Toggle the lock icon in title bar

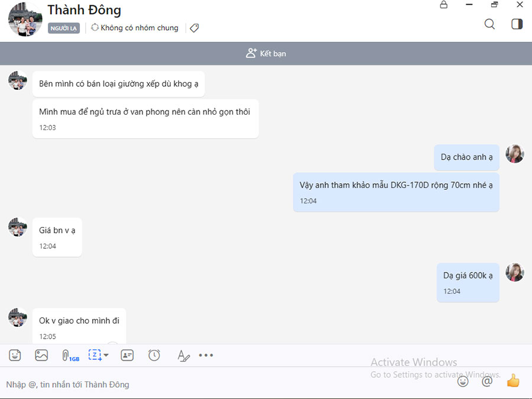pos(444,5)
